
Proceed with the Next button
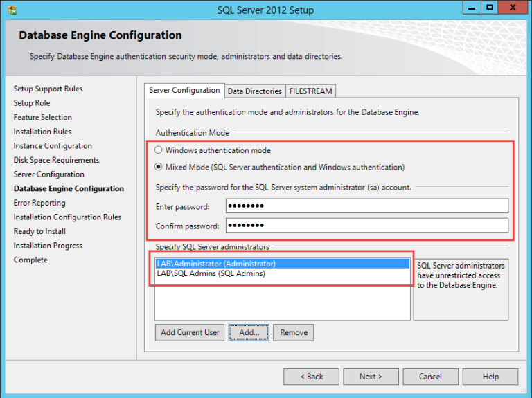pos(371,377)
